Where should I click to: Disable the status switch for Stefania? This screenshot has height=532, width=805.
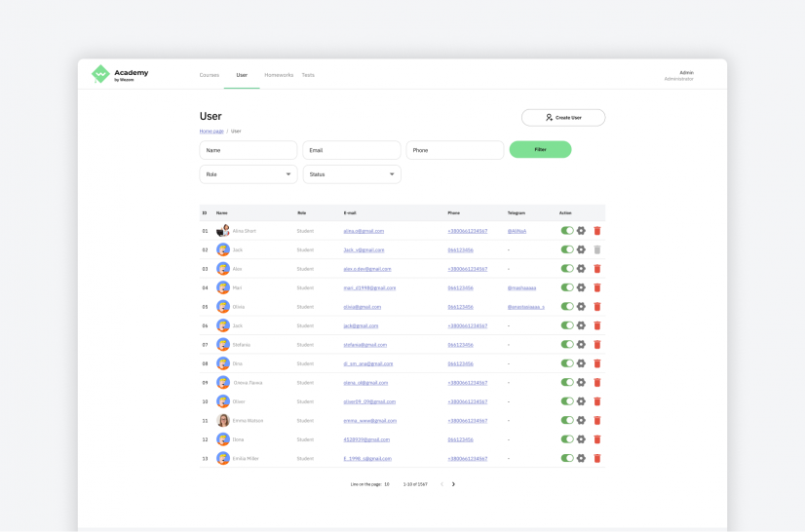pos(566,344)
